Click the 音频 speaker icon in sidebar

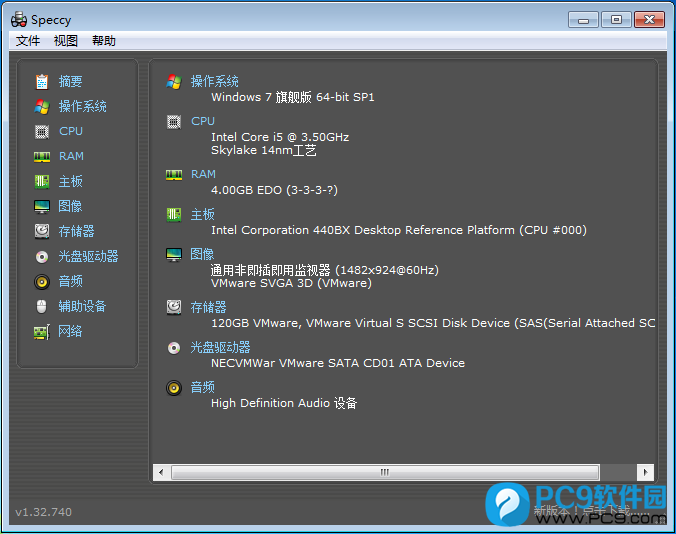pos(42,282)
